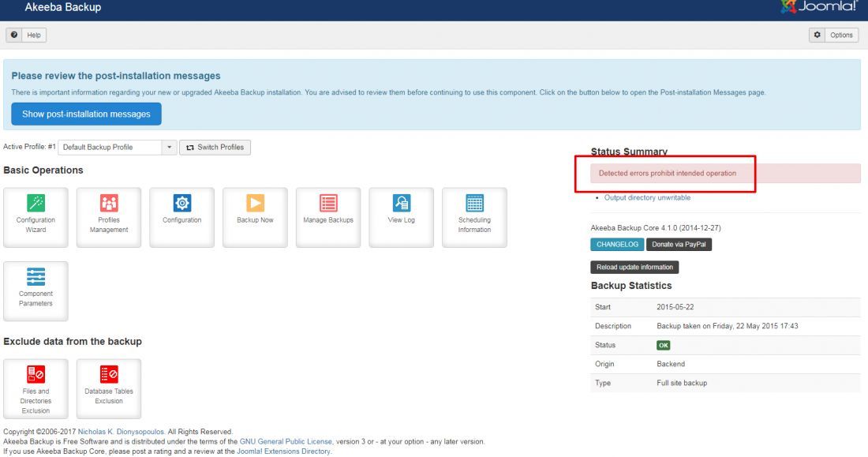This screenshot has width=868, height=457.
Task: Click the Akeeba Backup Core 4.1.0 version text
Action: tap(656, 227)
